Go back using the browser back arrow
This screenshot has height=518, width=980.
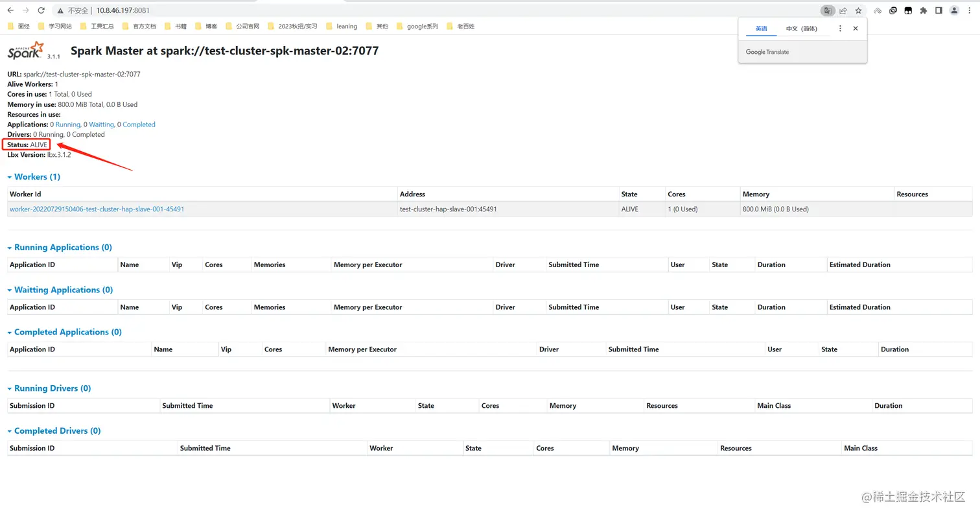coord(10,10)
